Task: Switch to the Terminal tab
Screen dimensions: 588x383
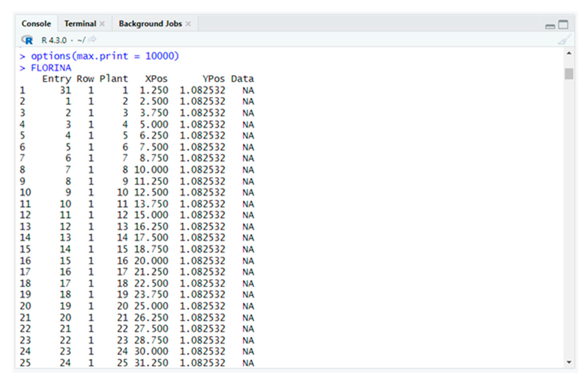Action: point(80,24)
